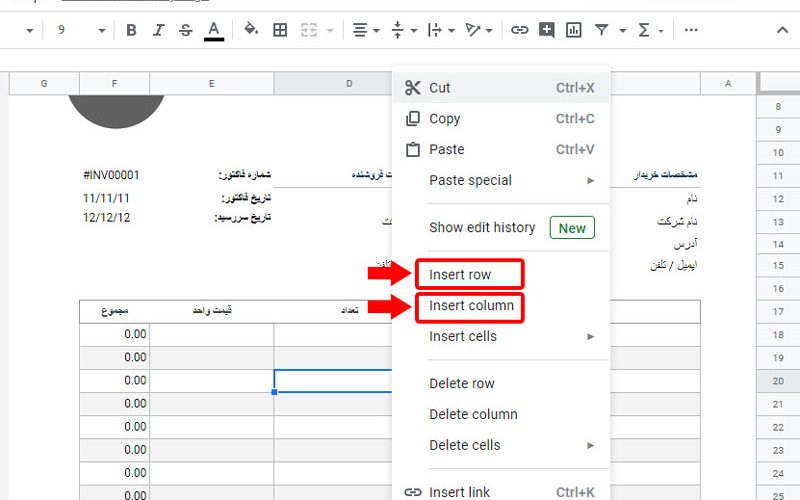Choose Insert row from context menu
800x500 pixels.
460,275
